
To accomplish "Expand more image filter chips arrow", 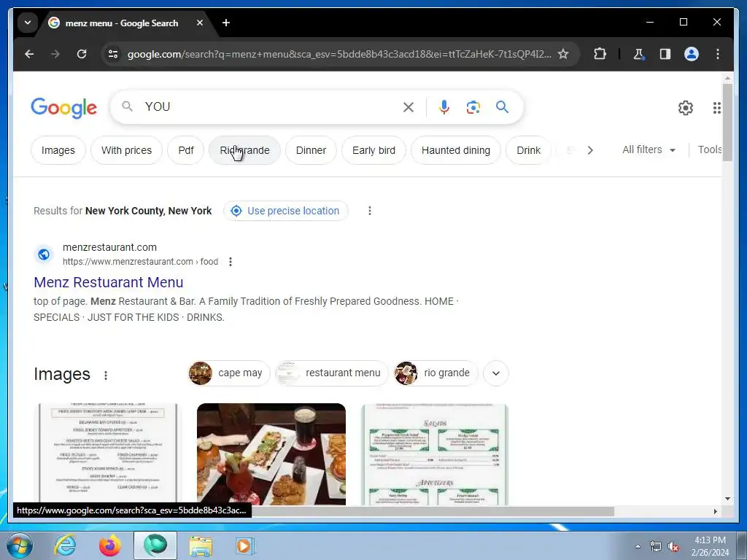I will click(496, 373).
